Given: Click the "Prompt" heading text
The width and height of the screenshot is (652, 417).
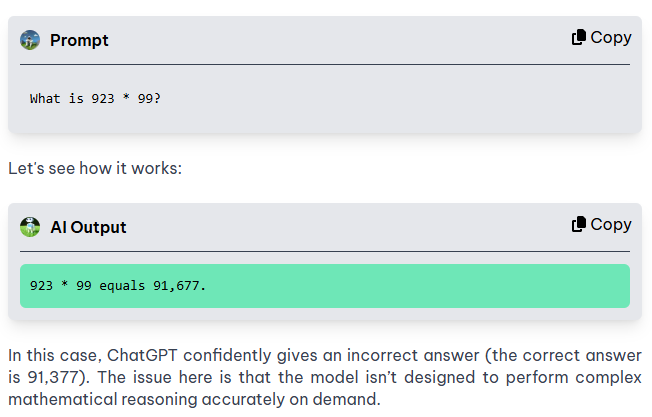Looking at the screenshot, I should pyautogui.click(x=79, y=41).
